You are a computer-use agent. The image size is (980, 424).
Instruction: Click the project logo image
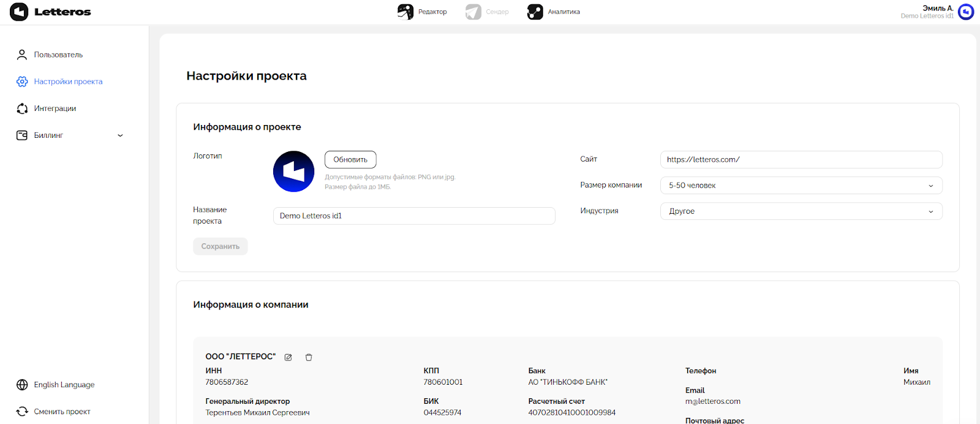(293, 172)
